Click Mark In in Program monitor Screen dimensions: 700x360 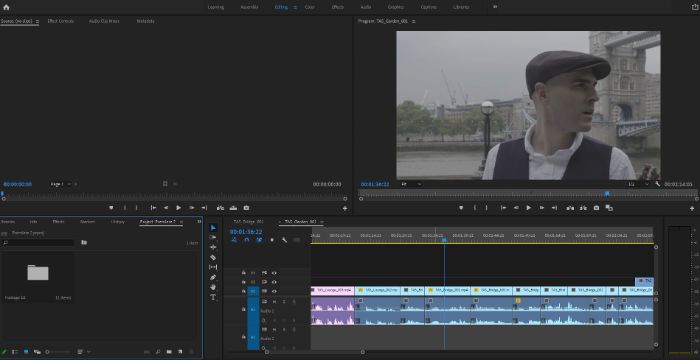click(475, 208)
